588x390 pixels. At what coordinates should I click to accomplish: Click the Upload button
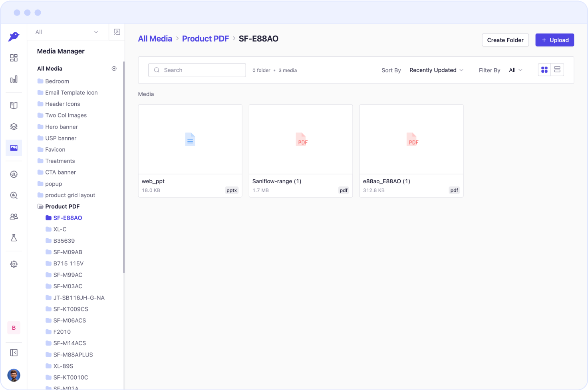pyautogui.click(x=554, y=40)
